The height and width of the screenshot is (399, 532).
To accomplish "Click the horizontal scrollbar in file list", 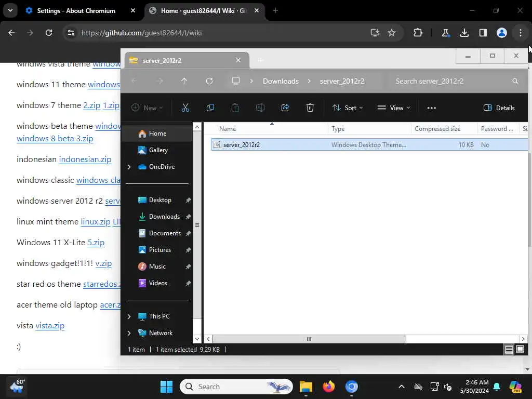I will click(309, 339).
